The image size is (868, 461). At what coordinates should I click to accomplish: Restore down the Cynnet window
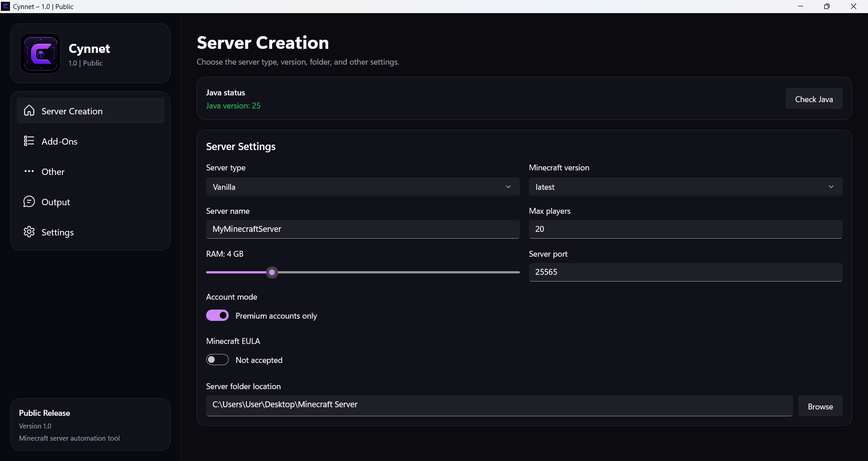(827, 6)
